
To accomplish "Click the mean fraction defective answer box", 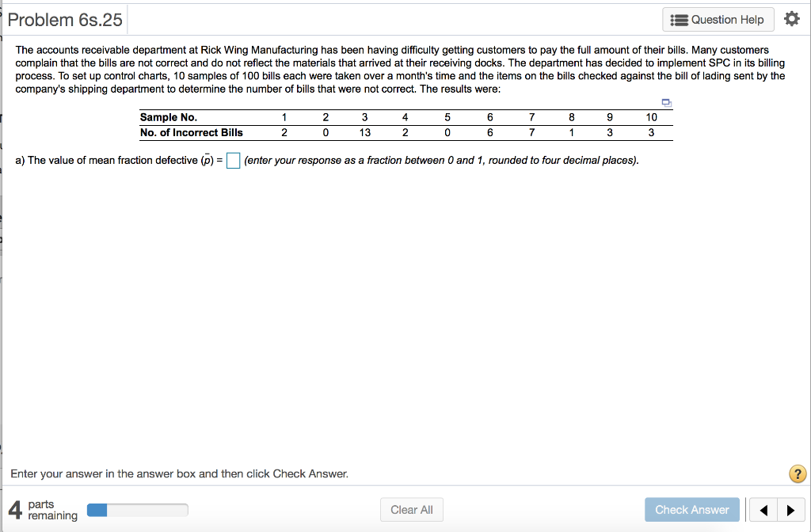I will [x=231, y=160].
